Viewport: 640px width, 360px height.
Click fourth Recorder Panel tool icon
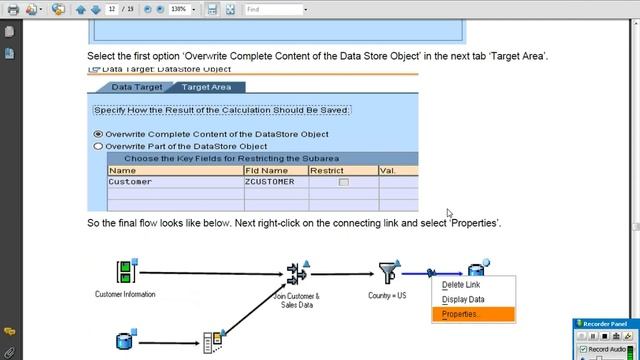pyautogui.click(x=616, y=336)
